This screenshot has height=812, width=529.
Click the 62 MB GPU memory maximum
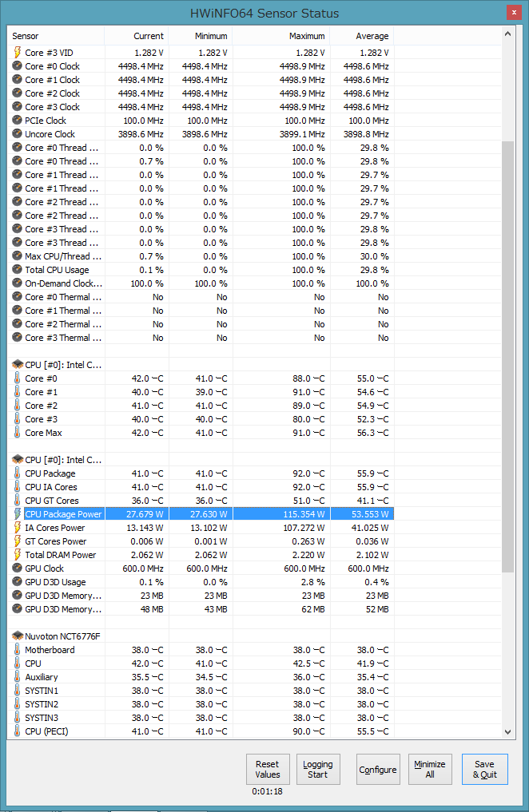[x=313, y=608]
